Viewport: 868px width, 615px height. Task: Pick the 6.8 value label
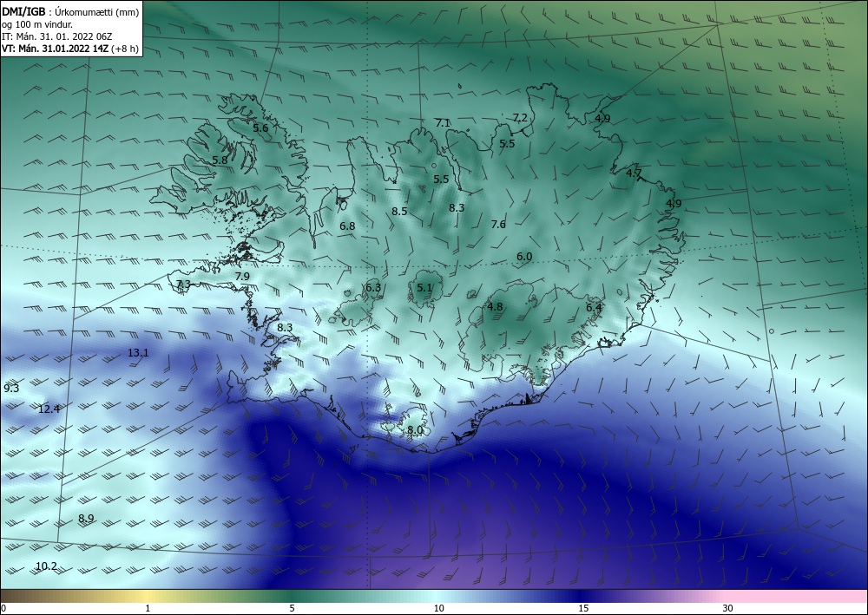pos(348,226)
